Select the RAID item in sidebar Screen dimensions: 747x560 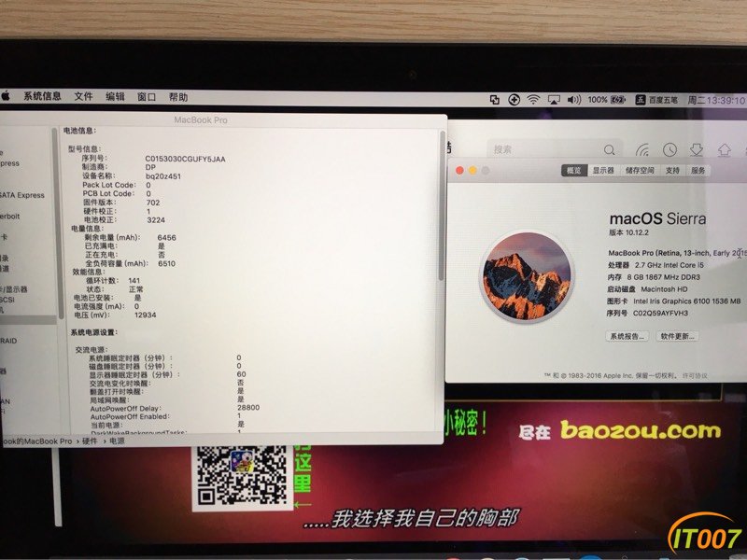[x=8, y=341]
